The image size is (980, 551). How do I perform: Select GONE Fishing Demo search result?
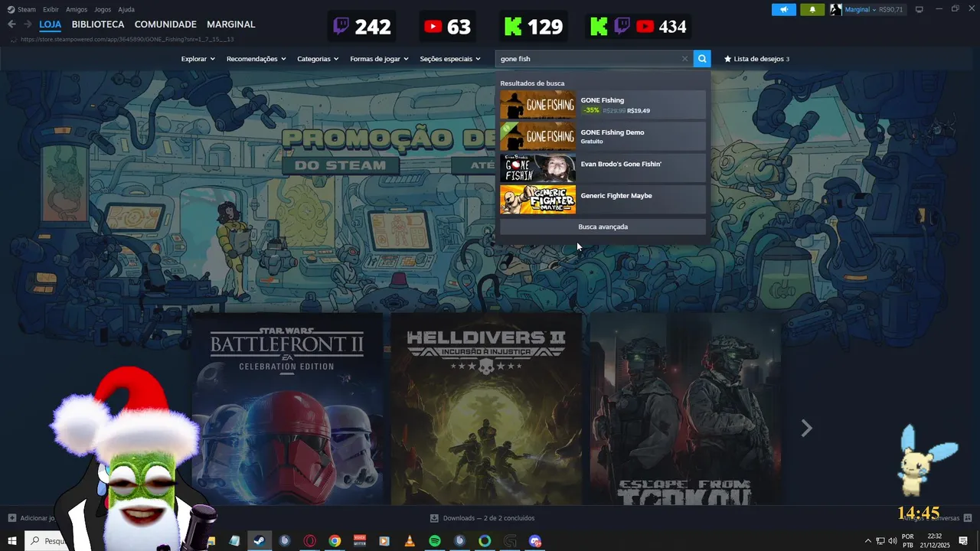coord(603,136)
